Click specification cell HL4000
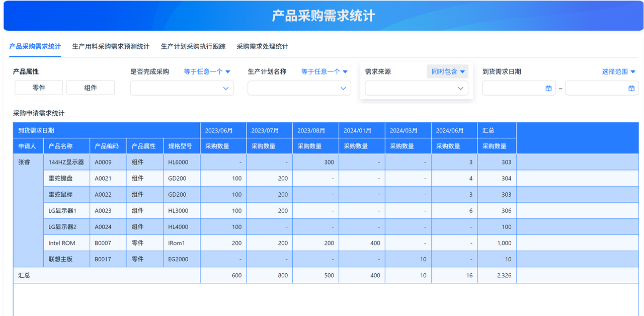Image resolution: width=644 pixels, height=316 pixels. pyautogui.click(x=182, y=226)
